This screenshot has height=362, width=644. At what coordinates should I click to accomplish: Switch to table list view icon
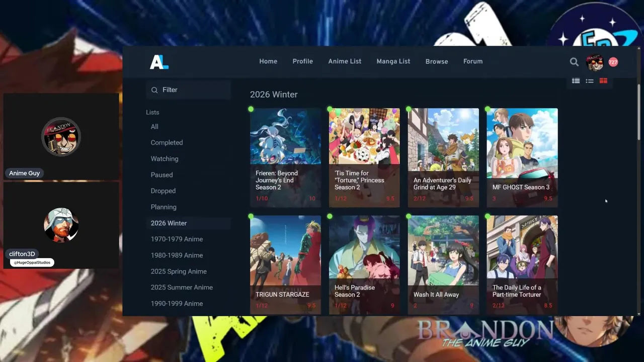[576, 81]
